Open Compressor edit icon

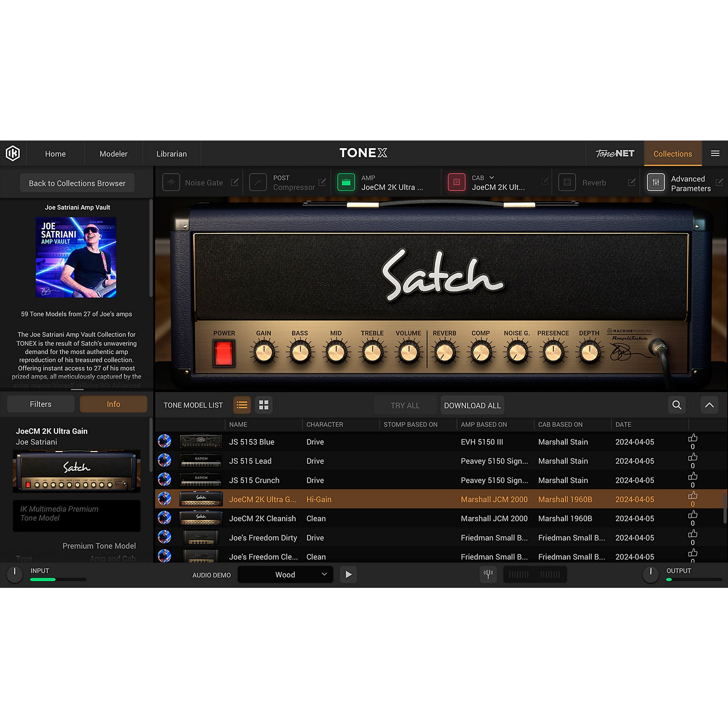pyautogui.click(x=322, y=182)
